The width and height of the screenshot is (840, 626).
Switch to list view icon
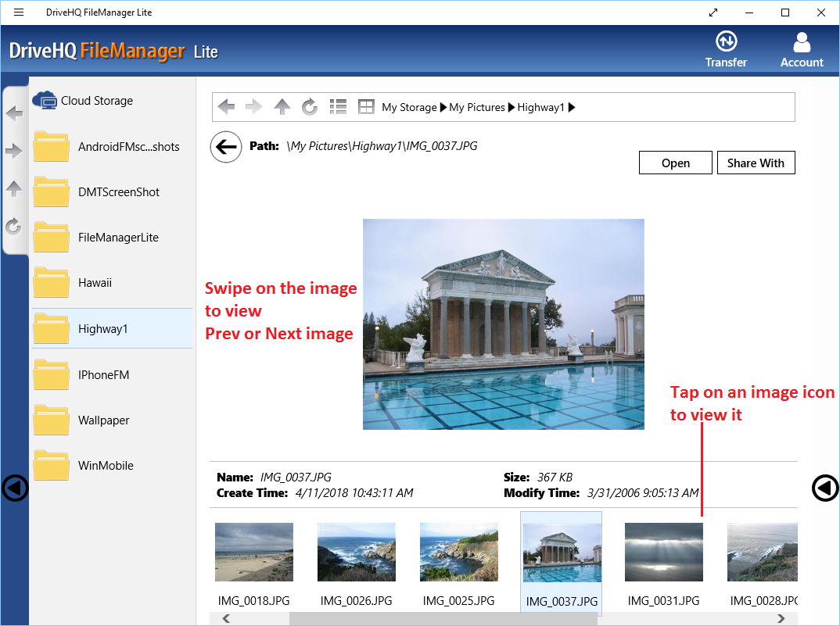338,107
